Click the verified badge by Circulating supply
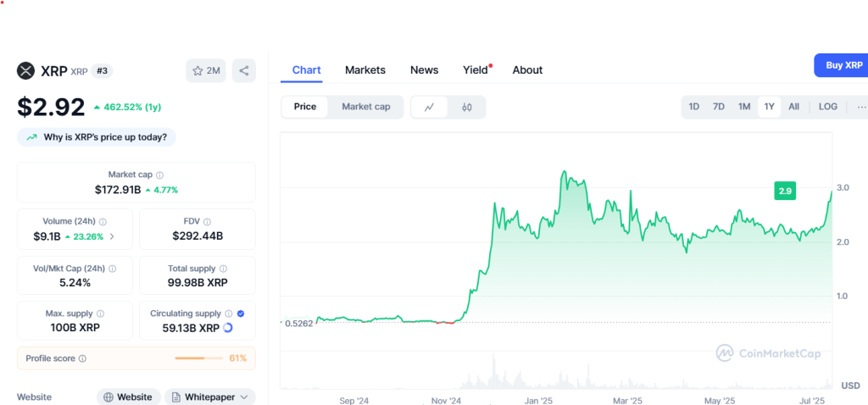The image size is (868, 405). pyautogui.click(x=240, y=313)
